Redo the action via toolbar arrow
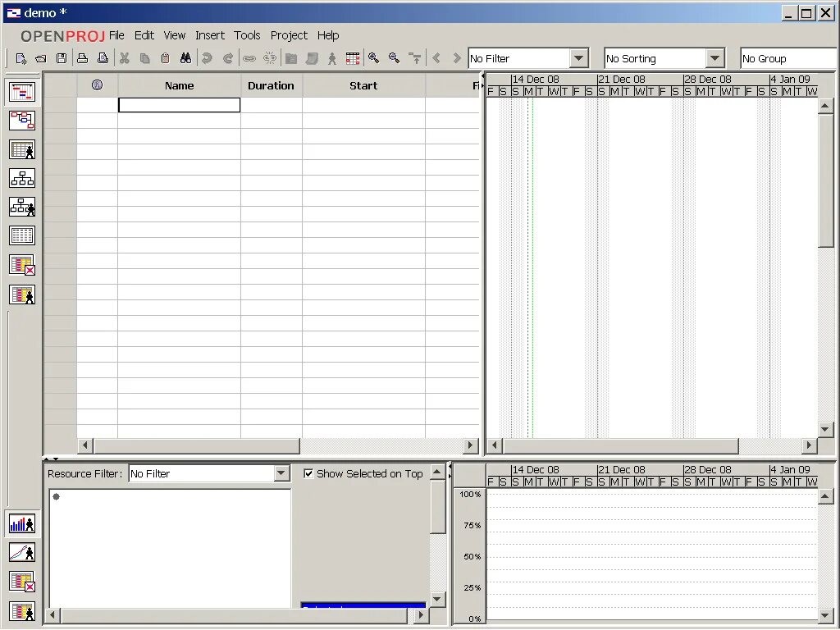Screen dimensions: 840x630 click(x=228, y=58)
